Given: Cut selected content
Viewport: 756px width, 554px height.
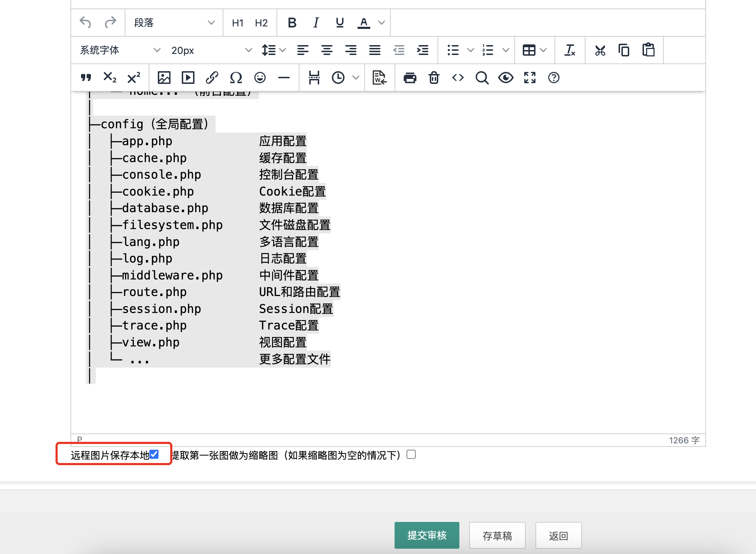Looking at the screenshot, I should point(600,50).
